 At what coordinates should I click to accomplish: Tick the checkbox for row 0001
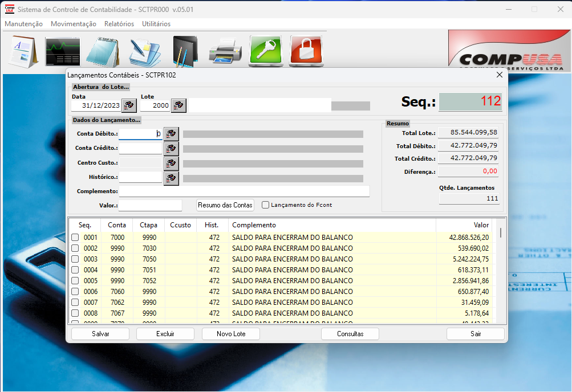tap(75, 237)
